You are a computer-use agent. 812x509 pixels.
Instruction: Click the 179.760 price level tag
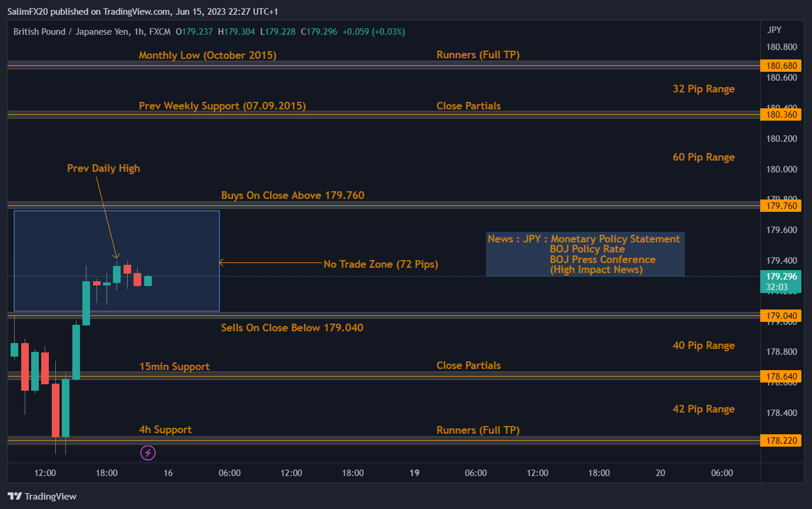(780, 205)
